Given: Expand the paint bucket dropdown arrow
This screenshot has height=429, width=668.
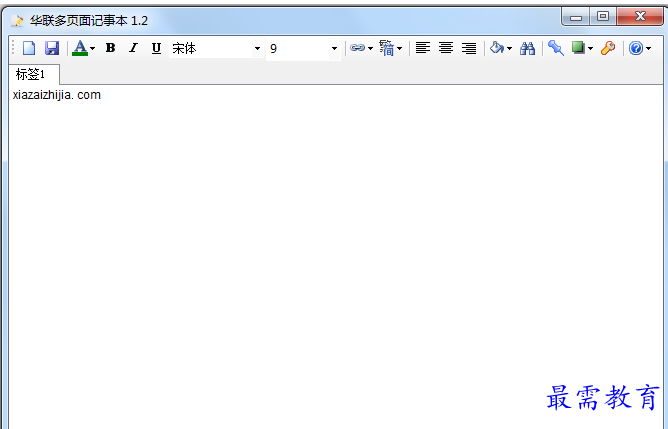Looking at the screenshot, I should [x=510, y=49].
